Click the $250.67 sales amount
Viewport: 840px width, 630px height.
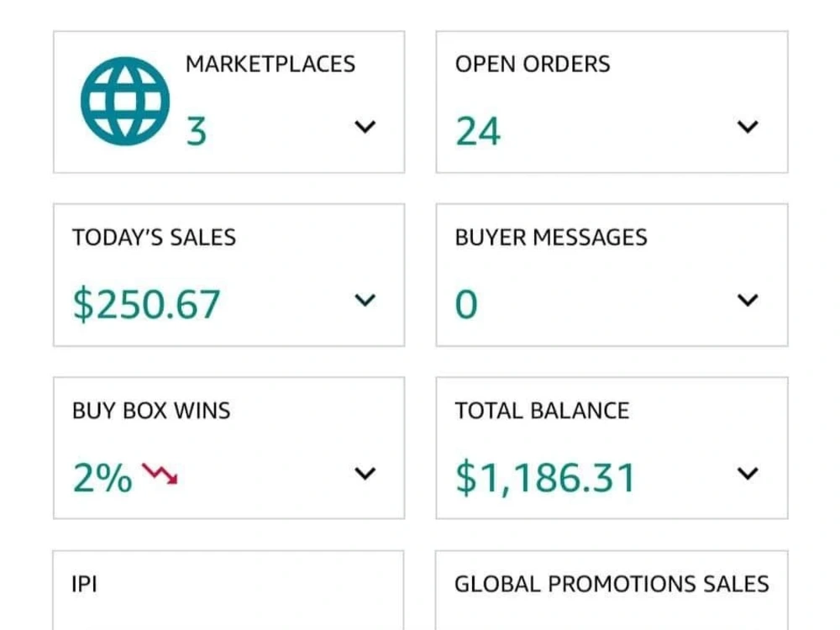[146, 304]
